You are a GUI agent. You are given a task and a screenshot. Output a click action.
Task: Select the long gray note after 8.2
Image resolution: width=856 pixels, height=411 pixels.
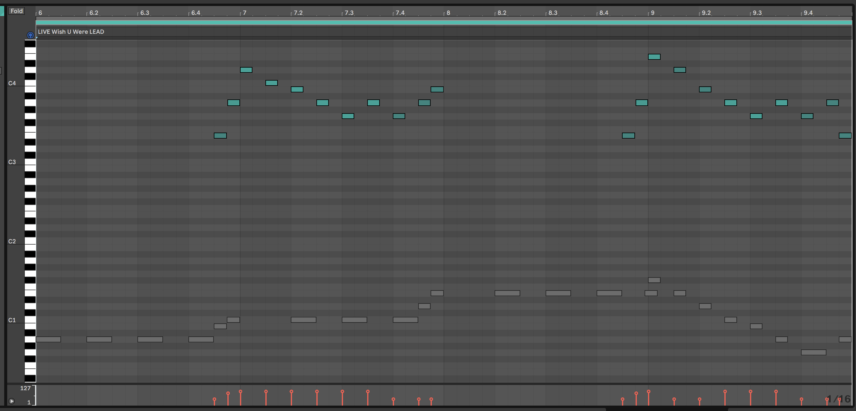point(507,293)
